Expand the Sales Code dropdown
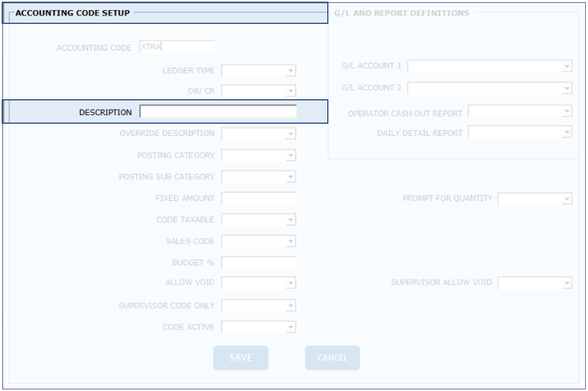This screenshot has height=391, width=588. click(x=258, y=242)
